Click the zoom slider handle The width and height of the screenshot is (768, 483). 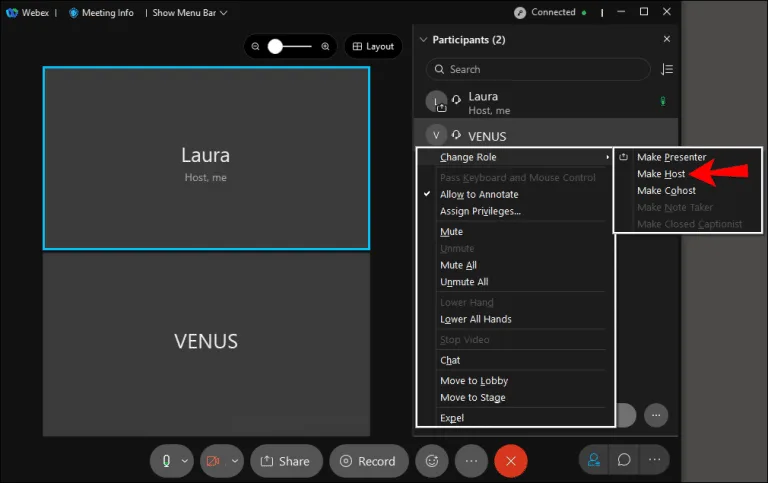tap(275, 47)
